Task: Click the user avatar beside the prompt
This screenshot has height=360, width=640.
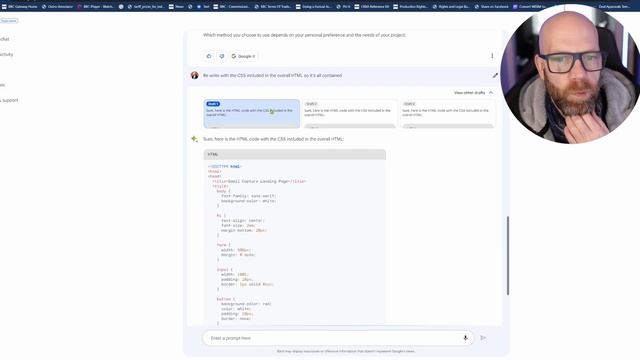Action: click(195, 76)
